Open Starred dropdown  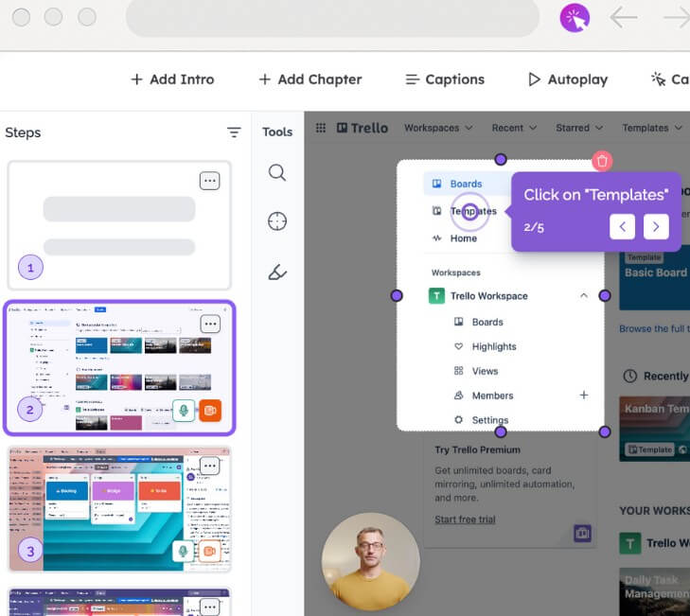(578, 128)
